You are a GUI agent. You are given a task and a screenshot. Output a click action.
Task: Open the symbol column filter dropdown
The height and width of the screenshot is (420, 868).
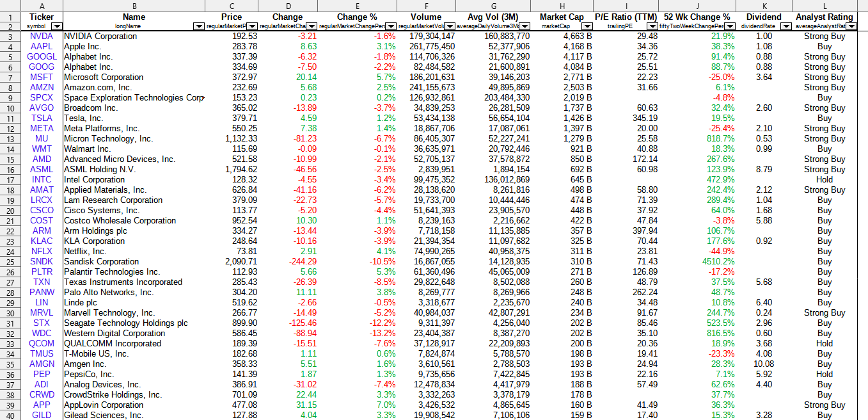click(56, 26)
